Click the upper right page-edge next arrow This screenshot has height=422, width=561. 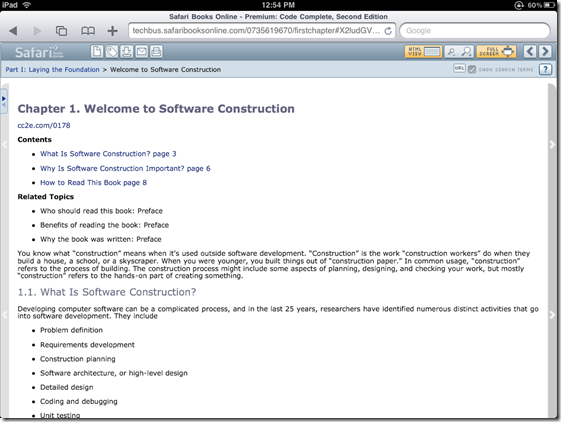pos(552,144)
